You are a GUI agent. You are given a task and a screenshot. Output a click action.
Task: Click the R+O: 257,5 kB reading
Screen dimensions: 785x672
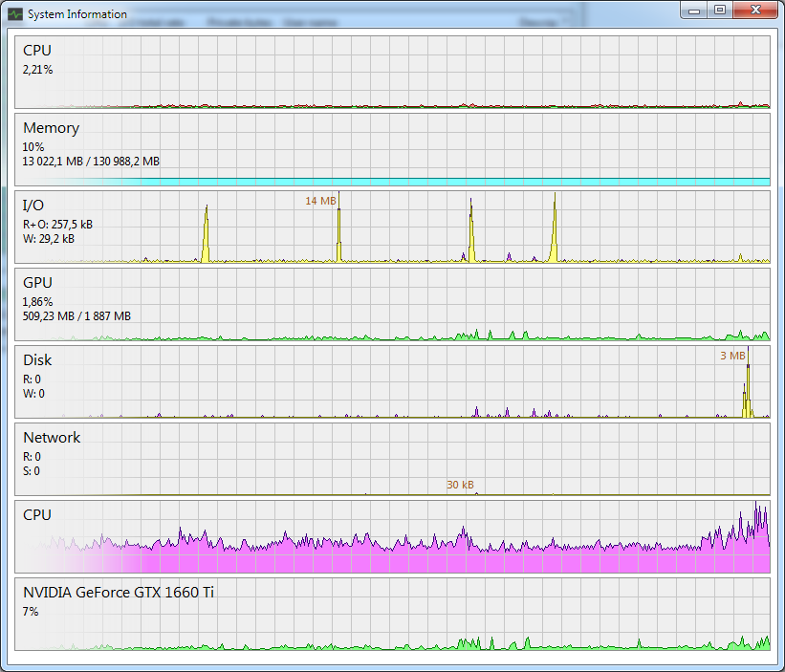[57, 224]
